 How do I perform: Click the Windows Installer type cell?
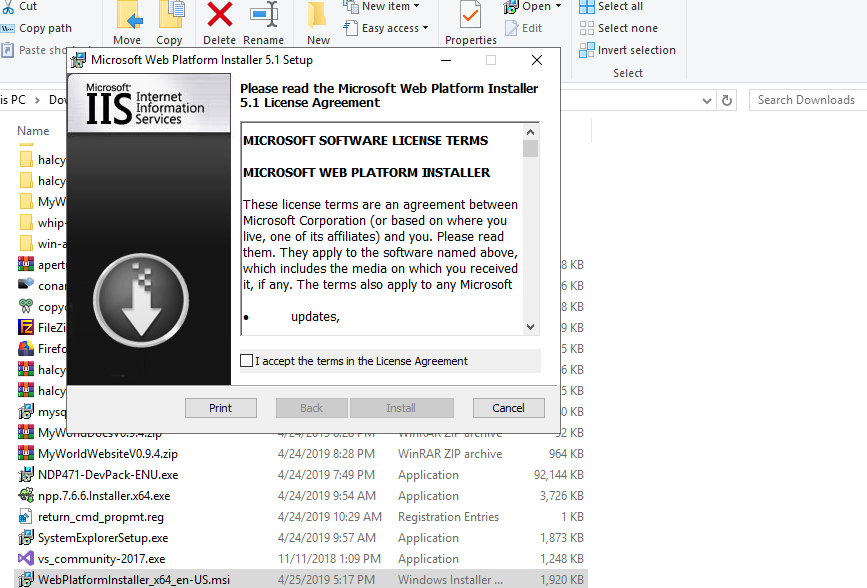(x=451, y=580)
